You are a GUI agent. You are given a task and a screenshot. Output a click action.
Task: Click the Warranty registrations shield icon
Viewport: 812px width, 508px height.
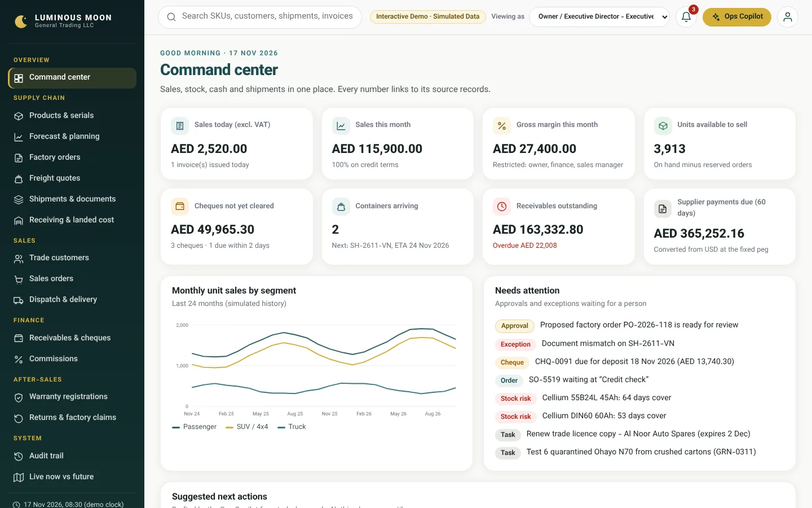click(x=19, y=397)
